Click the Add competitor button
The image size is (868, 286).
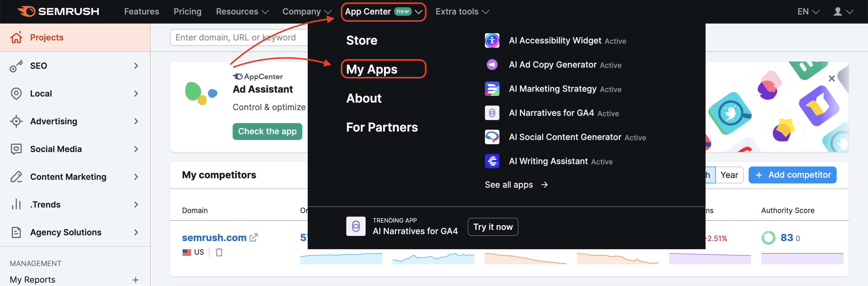point(792,175)
